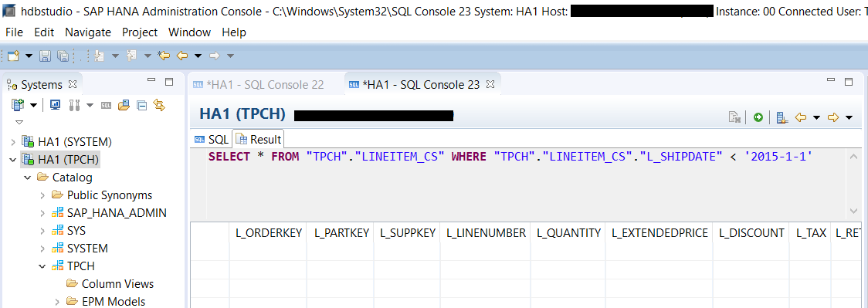Click the L_EXTENDEDPRICE column header
Screen dimensions: 868x308
[x=659, y=233]
